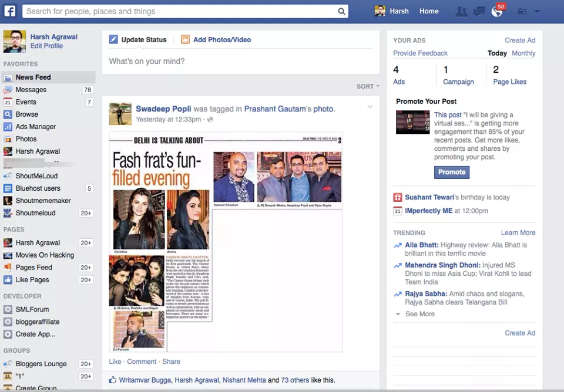564x392 pixels.
Task: Select the Add Photos/Video tab
Action: (x=216, y=39)
